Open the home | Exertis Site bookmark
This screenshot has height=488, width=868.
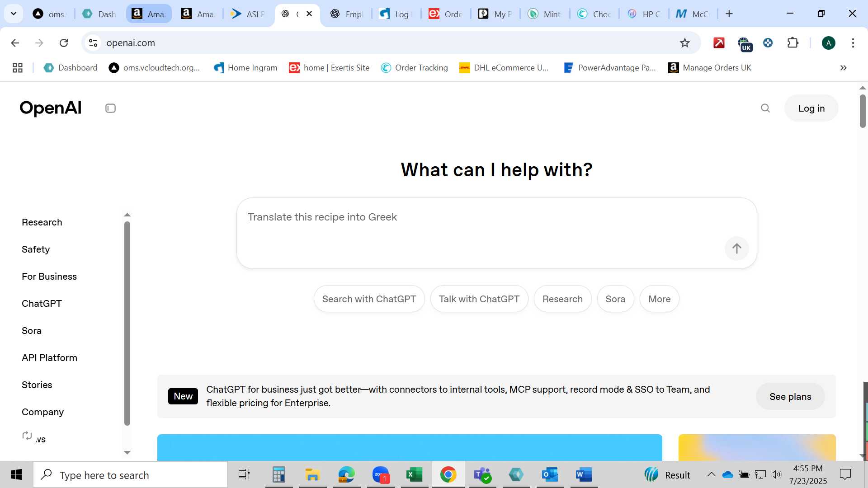[329, 68]
